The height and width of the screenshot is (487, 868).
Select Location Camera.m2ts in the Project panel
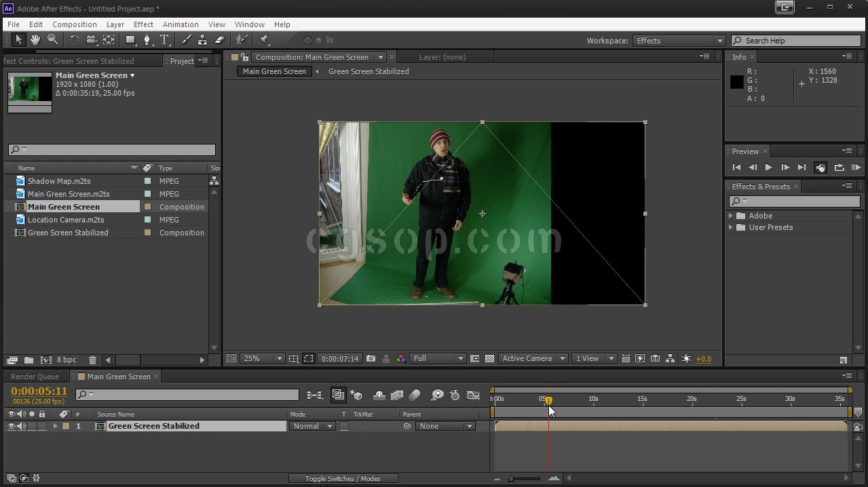click(66, 220)
